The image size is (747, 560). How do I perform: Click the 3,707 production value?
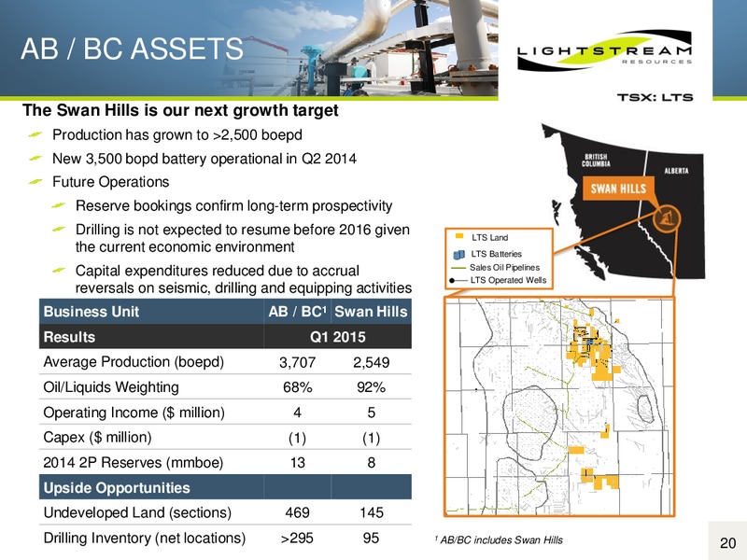coord(297,362)
